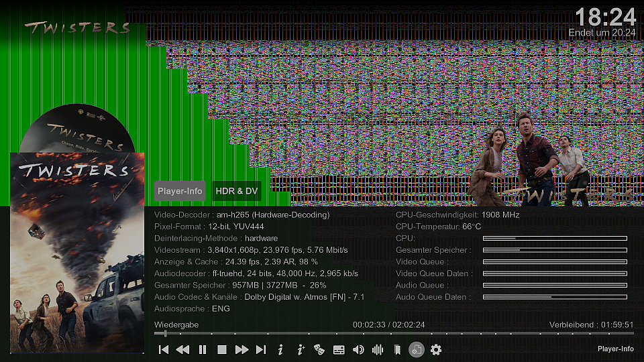Open the movie info icon
This screenshot has width=644, height=362.
tap(280, 350)
